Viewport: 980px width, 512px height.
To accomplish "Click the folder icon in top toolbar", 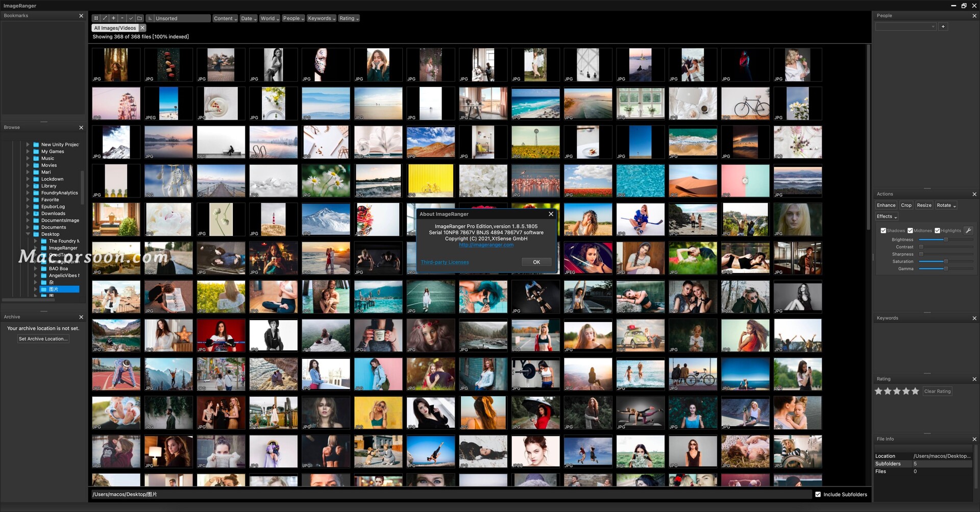I will pos(139,18).
